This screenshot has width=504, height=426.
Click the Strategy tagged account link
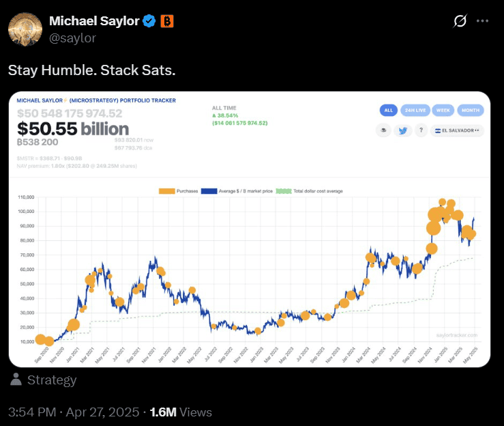coord(52,380)
